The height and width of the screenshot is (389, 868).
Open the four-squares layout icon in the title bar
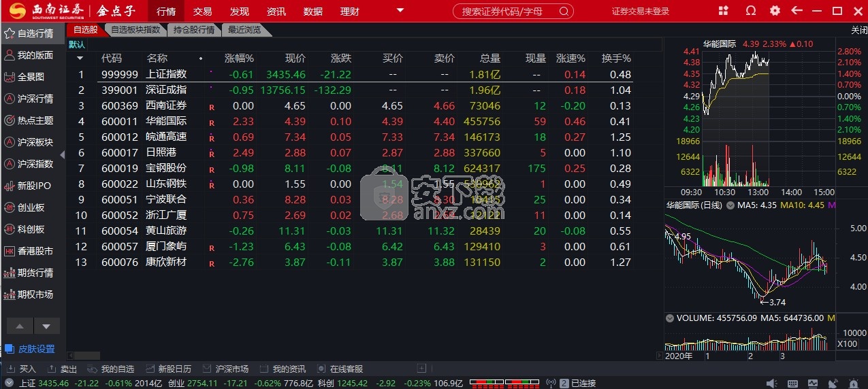724,11
